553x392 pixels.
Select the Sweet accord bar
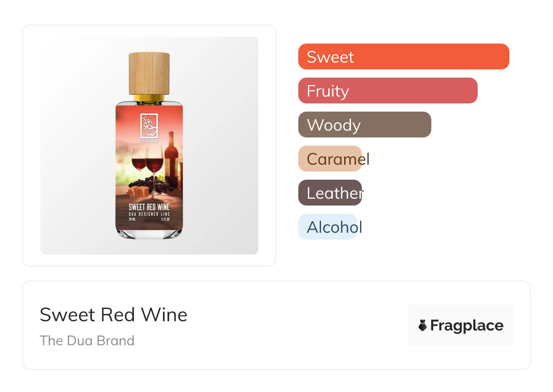[404, 57]
